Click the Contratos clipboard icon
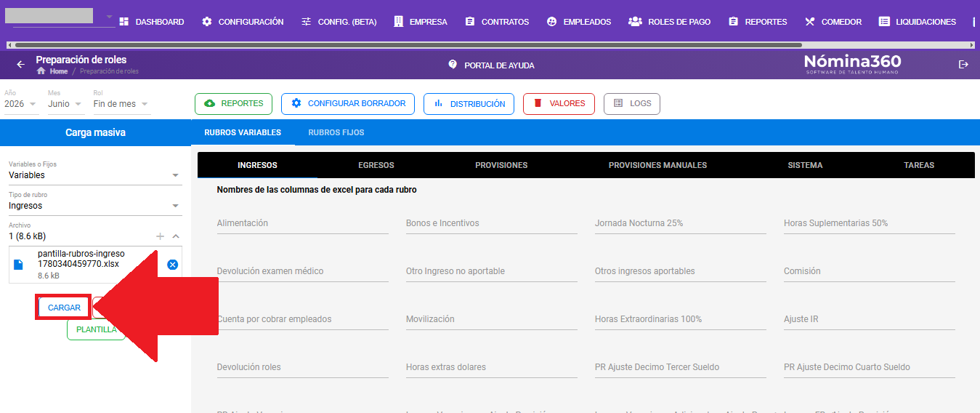This screenshot has width=980, height=413. pyautogui.click(x=470, y=22)
